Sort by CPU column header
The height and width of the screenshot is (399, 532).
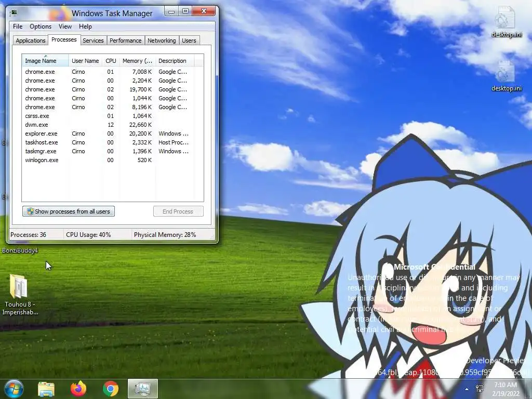pyautogui.click(x=111, y=61)
